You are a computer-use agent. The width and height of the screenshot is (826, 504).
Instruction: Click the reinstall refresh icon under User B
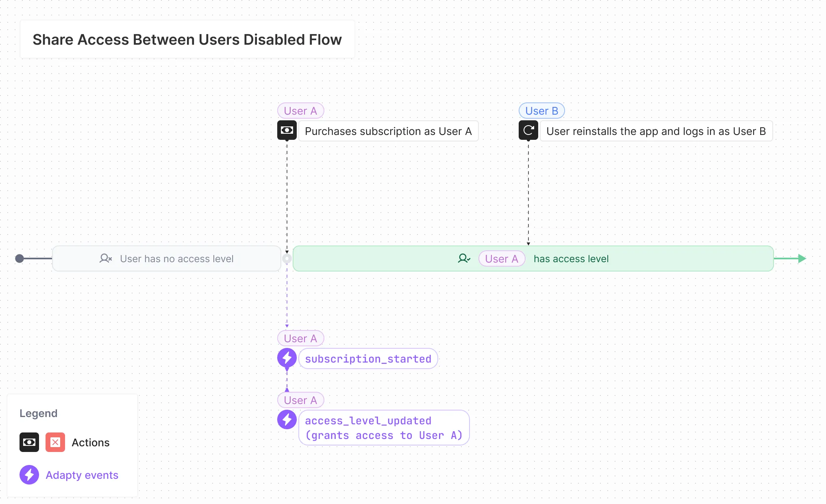pyautogui.click(x=528, y=130)
